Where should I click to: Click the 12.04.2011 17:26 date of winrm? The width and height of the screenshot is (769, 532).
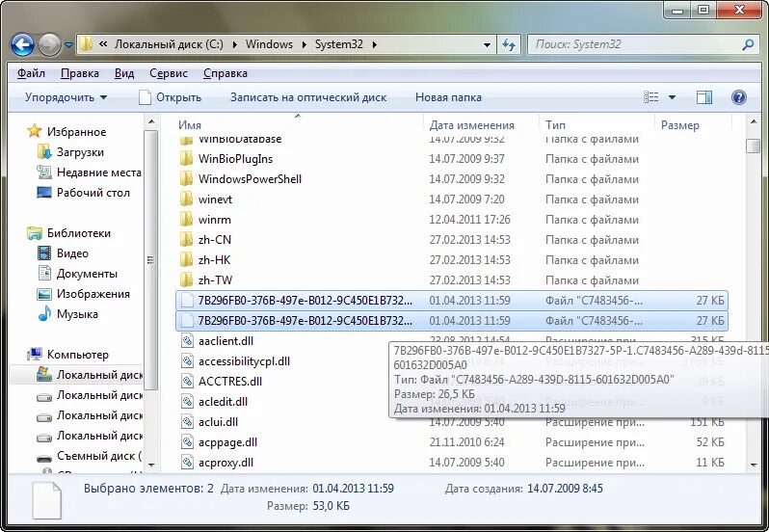(x=469, y=220)
